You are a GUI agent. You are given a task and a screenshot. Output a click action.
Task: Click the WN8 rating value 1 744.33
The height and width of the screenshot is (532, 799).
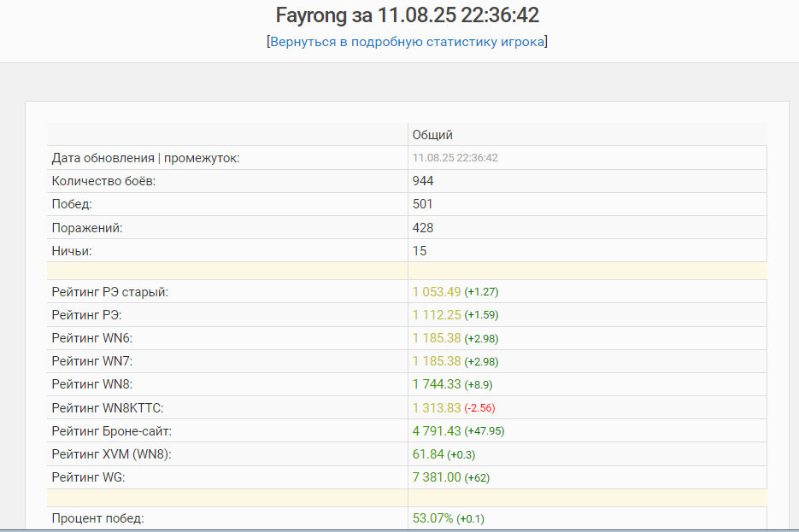[437, 384]
